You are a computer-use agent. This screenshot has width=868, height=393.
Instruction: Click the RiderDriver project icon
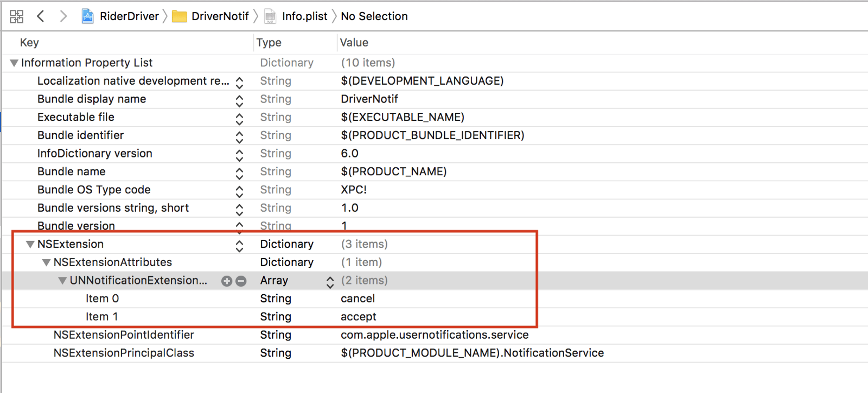tap(87, 16)
